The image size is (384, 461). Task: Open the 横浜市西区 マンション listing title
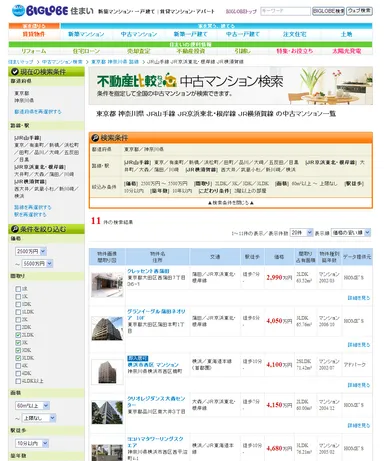[x=153, y=365]
